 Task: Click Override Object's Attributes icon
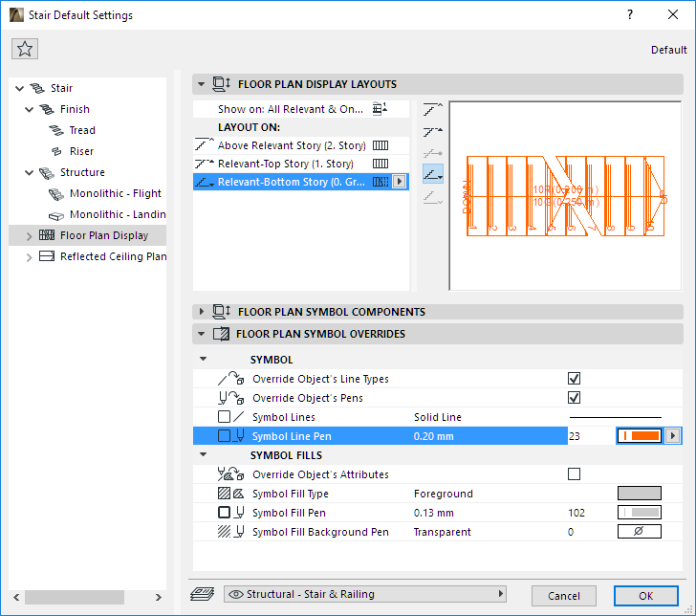(x=230, y=474)
